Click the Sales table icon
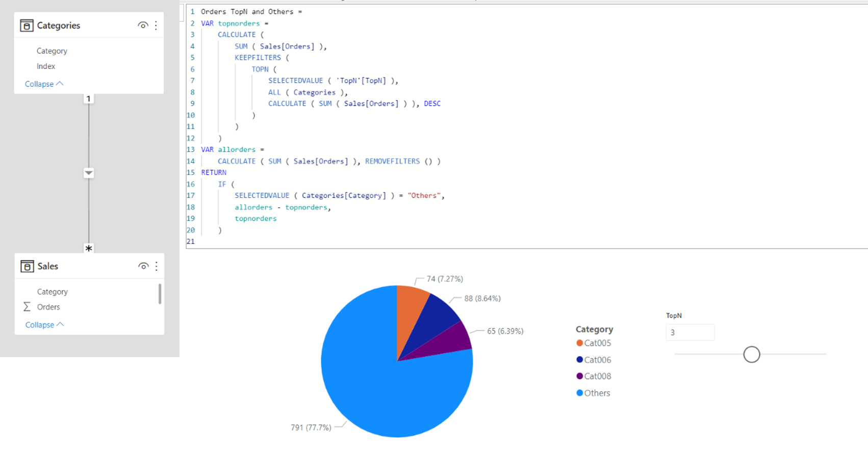 click(27, 266)
